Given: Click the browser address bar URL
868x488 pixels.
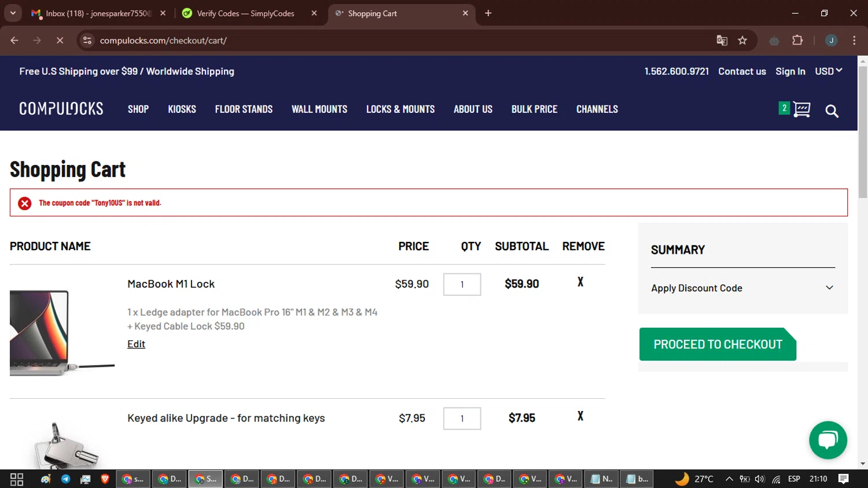Looking at the screenshot, I should click(x=163, y=41).
